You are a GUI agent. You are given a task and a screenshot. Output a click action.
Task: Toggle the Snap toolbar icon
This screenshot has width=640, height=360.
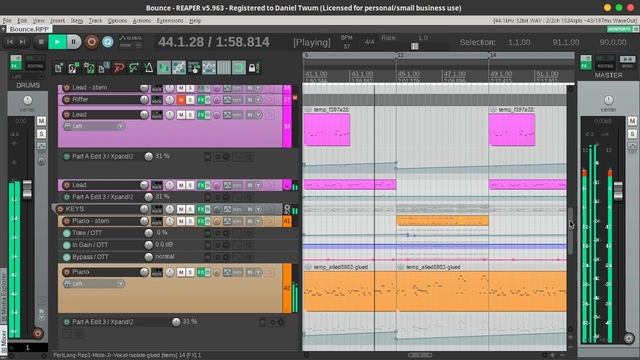pos(239,68)
